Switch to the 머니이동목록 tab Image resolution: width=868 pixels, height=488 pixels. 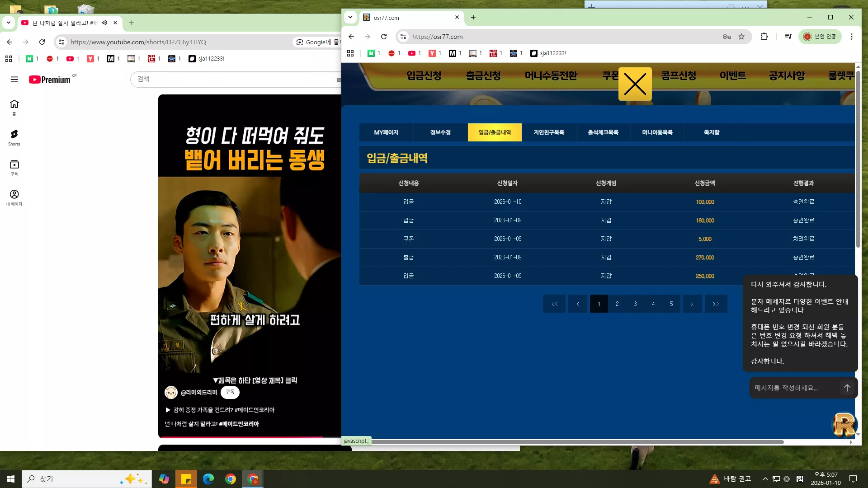click(x=657, y=132)
